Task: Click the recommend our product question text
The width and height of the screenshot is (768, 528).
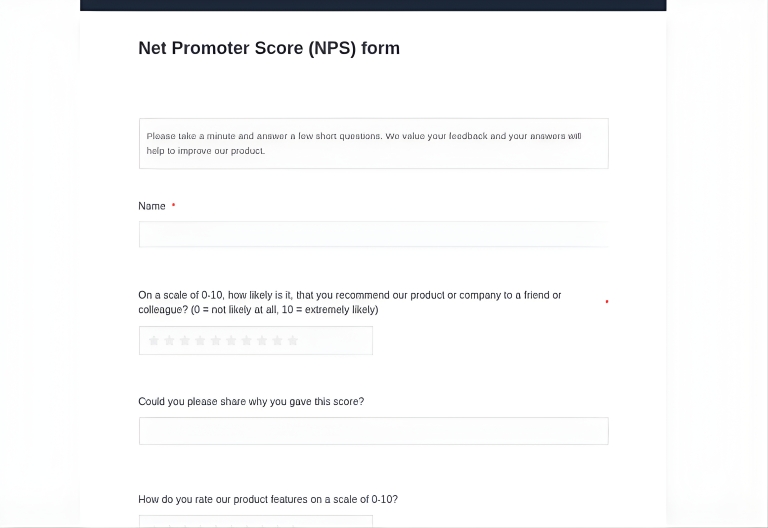Action: [x=350, y=302]
